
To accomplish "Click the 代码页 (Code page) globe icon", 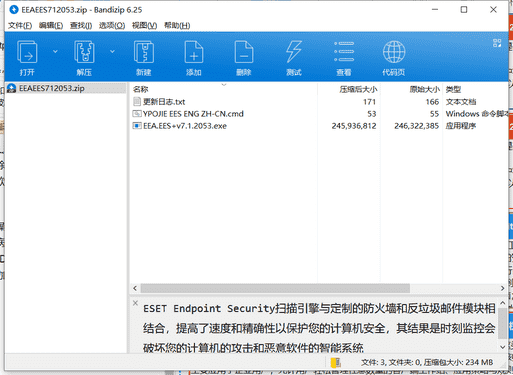I will pyautogui.click(x=394, y=52).
